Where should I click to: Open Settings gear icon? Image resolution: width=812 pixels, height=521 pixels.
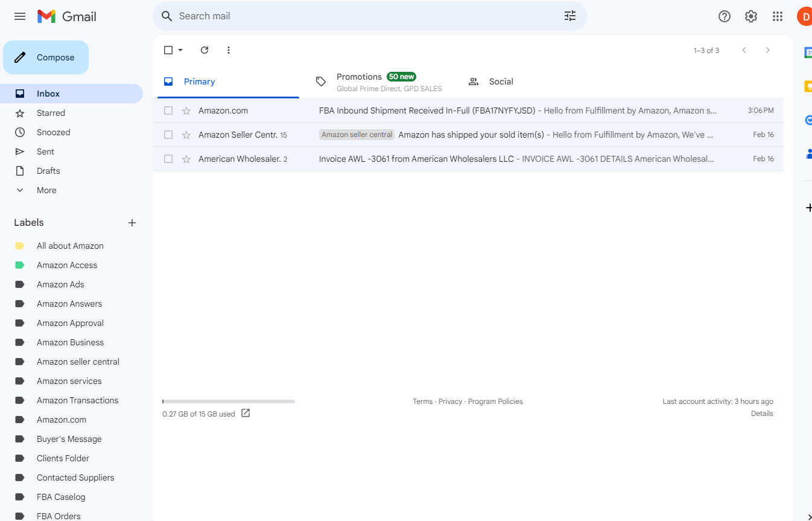pos(751,16)
